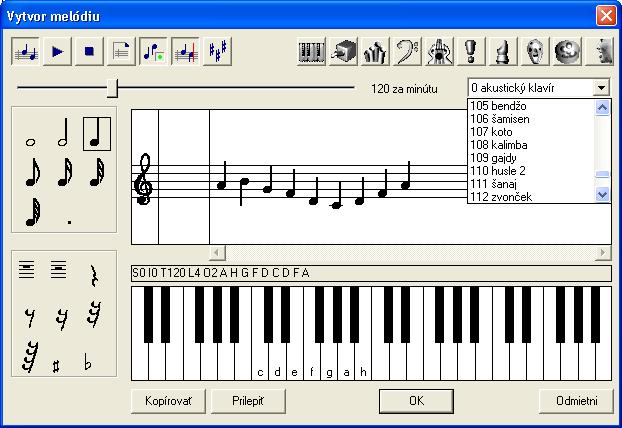The height and width of the screenshot is (428, 622).
Task: Insert an eighth rest
Action: pyautogui.click(x=30, y=317)
